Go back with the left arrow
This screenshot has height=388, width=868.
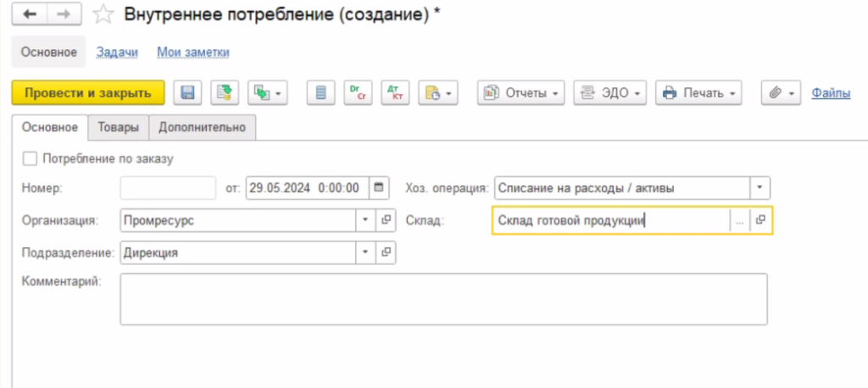tap(30, 14)
